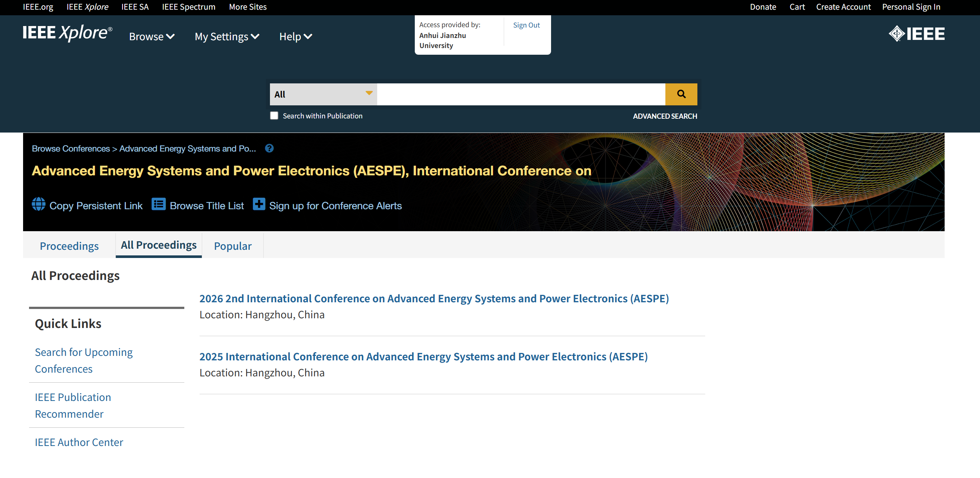
Task: Enable Search within Publication checkbox
Action: pyautogui.click(x=274, y=116)
